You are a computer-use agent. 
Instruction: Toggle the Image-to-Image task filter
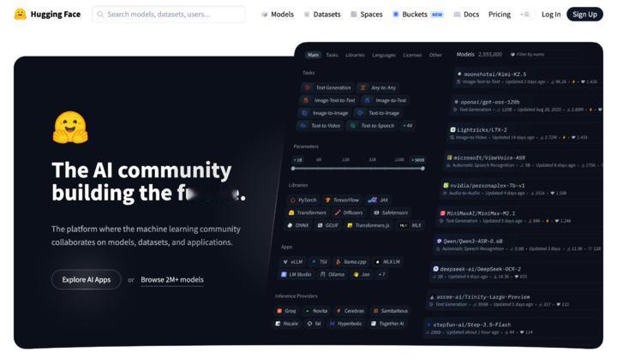pyautogui.click(x=325, y=113)
